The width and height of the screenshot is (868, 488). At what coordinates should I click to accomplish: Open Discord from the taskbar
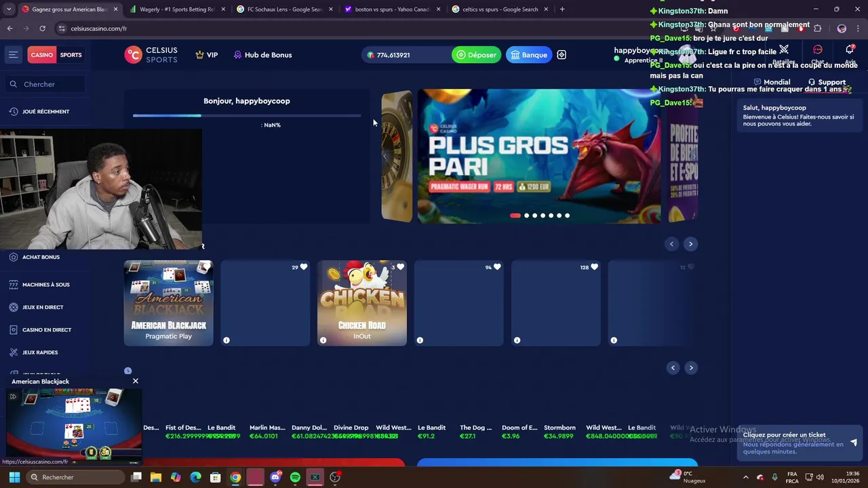tap(275, 477)
